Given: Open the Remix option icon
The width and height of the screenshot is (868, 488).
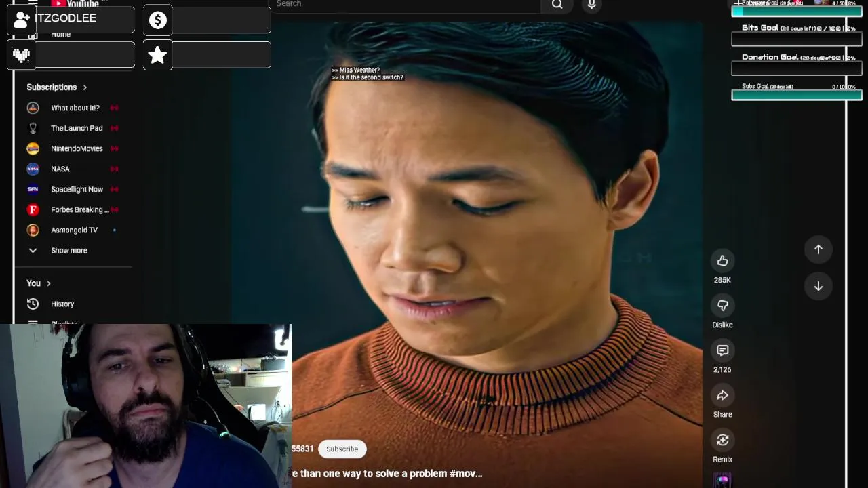Looking at the screenshot, I should (722, 440).
